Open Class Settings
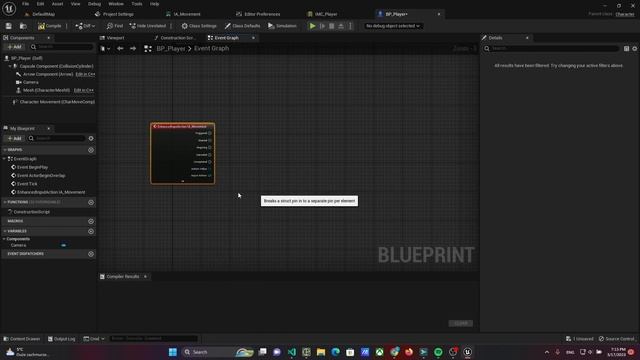Viewport: 640px width, 360px height. click(199, 26)
